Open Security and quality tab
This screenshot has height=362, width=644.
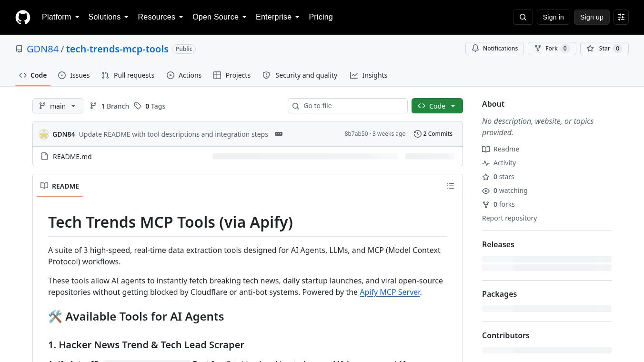300,75
